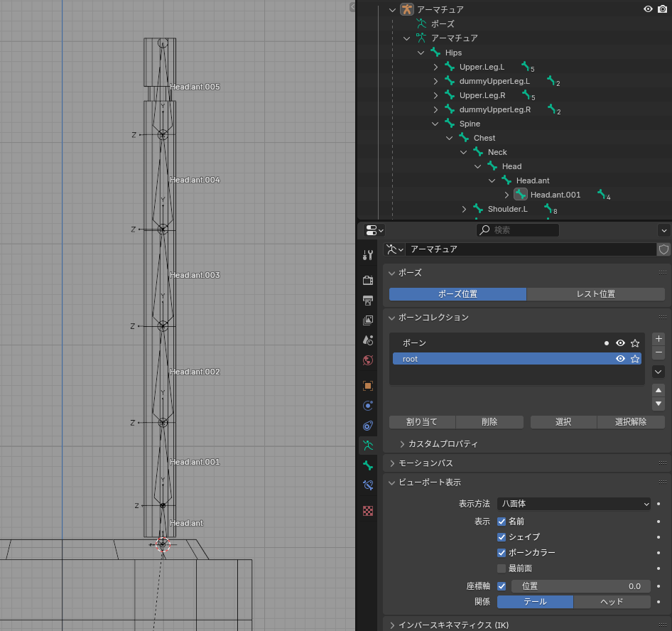The height and width of the screenshot is (631, 672).
Task: Collapse the Head.ant bone in the outliner
Action: click(492, 180)
